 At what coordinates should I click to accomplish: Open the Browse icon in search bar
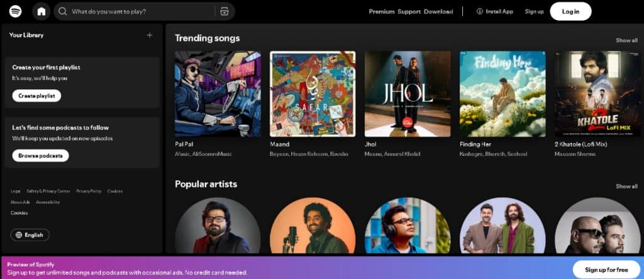tap(224, 11)
